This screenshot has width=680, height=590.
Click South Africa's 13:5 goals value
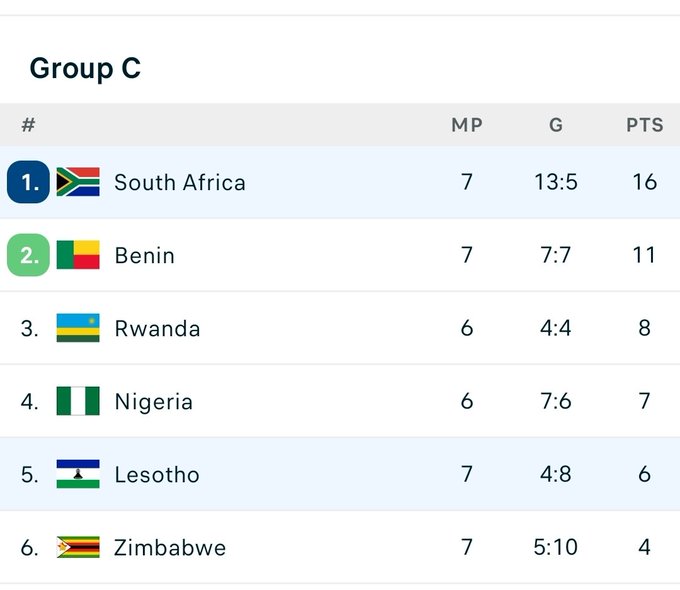(x=556, y=182)
